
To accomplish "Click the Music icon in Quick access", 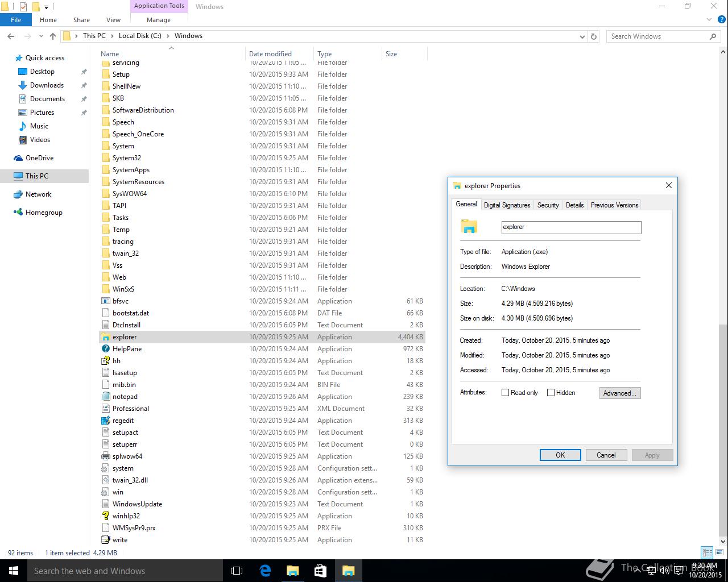I will point(23,126).
